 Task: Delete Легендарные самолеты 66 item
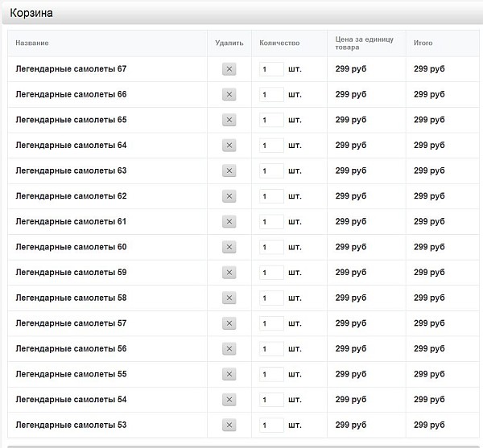[229, 95]
